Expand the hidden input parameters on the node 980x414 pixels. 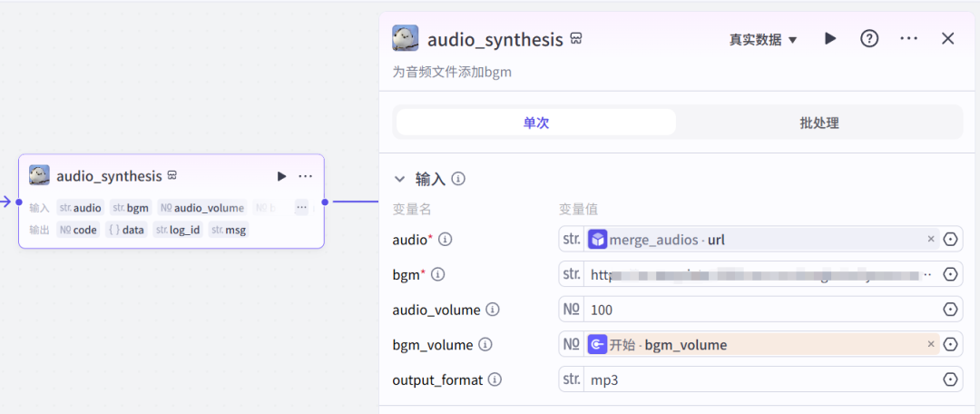[301, 208]
